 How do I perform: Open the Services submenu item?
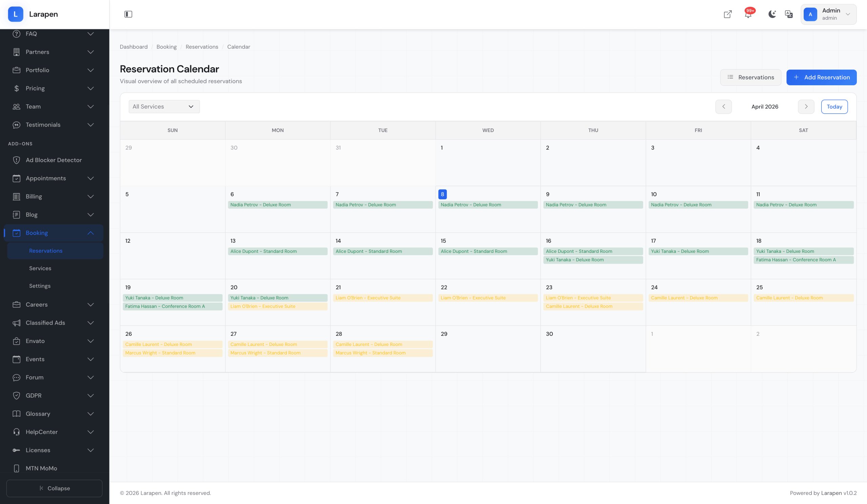tap(40, 268)
